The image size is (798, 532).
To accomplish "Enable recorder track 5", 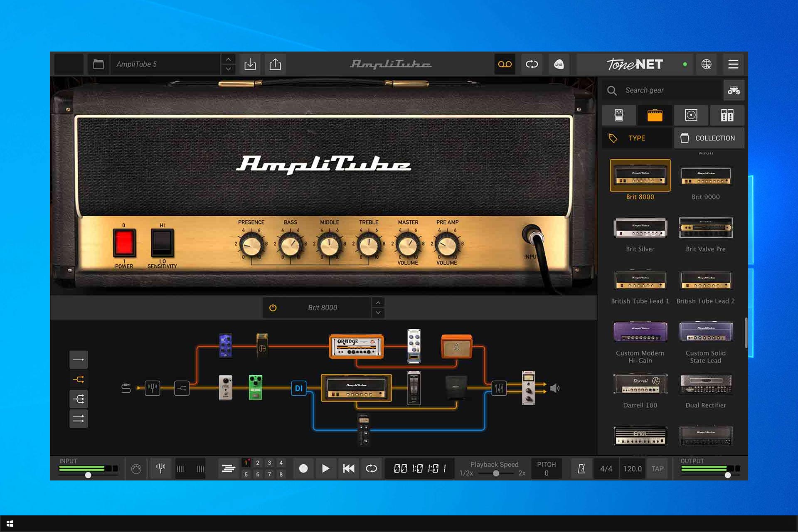I will [x=246, y=474].
